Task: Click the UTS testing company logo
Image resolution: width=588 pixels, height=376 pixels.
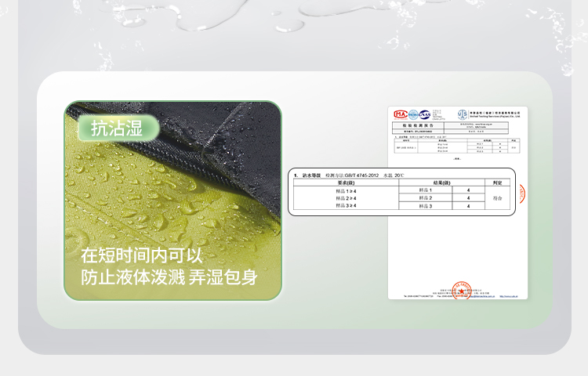Action: coord(463,114)
